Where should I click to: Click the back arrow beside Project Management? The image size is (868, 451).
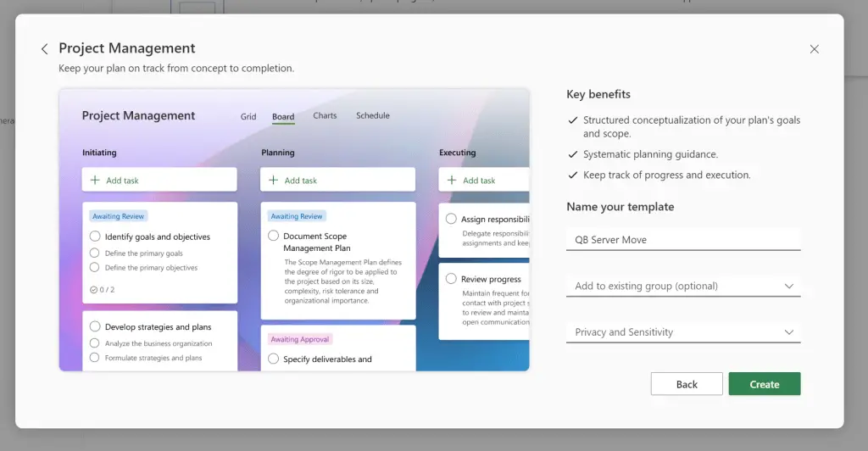(x=45, y=49)
